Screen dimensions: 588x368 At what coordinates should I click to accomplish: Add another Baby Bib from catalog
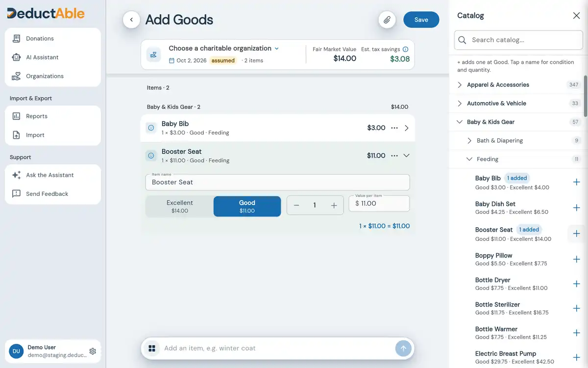(576, 182)
